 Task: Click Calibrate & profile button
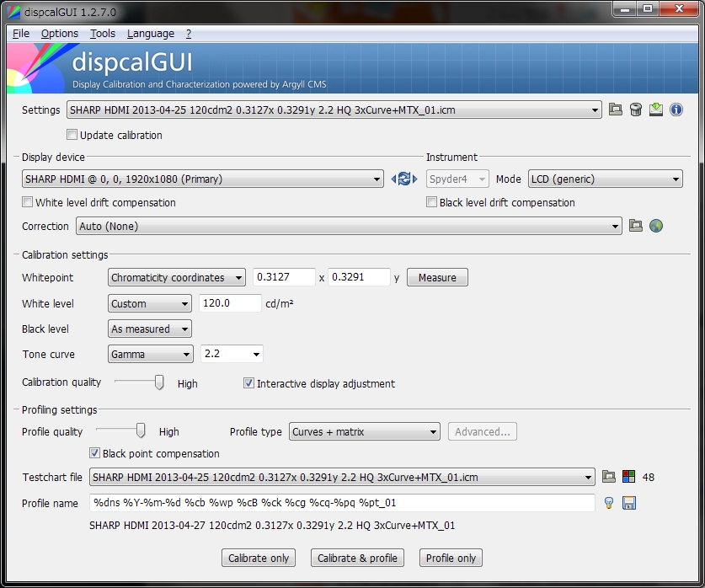357,558
